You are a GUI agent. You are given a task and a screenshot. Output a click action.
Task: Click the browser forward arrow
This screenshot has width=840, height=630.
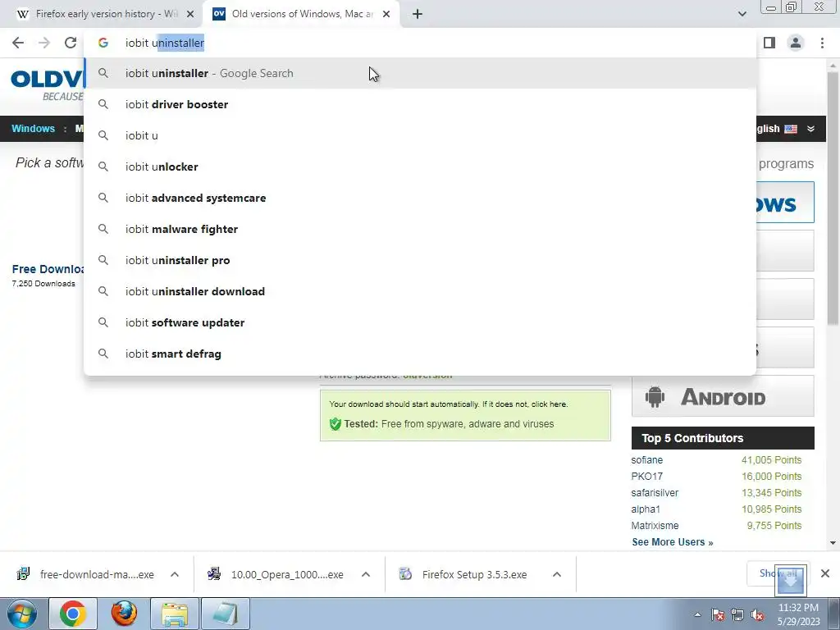pyautogui.click(x=44, y=43)
